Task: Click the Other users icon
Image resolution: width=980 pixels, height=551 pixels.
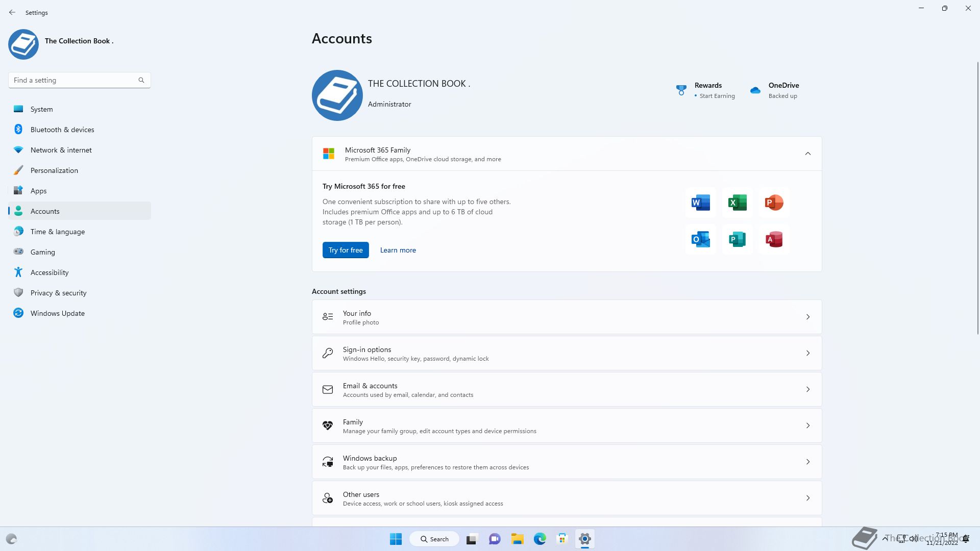Action: (x=328, y=498)
